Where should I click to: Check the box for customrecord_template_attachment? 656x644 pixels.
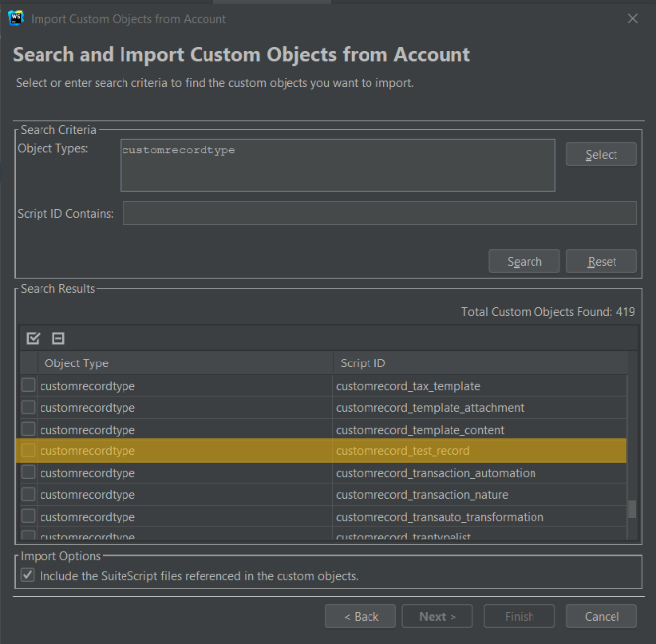coord(28,407)
